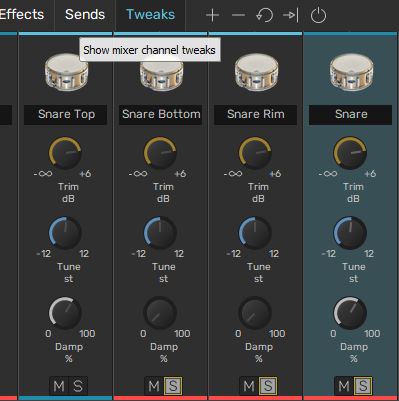Click the minus icon to remove channel
The image size is (399, 401).
point(238,15)
